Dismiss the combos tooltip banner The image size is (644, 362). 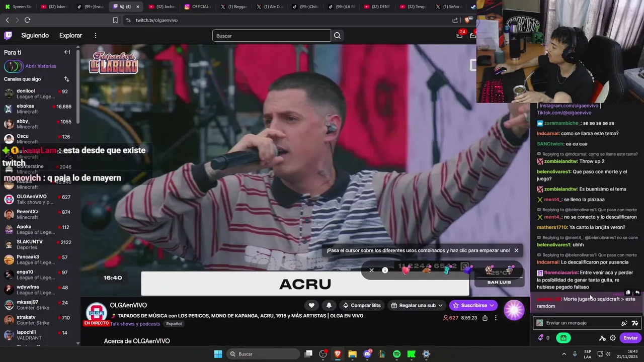pos(516,250)
